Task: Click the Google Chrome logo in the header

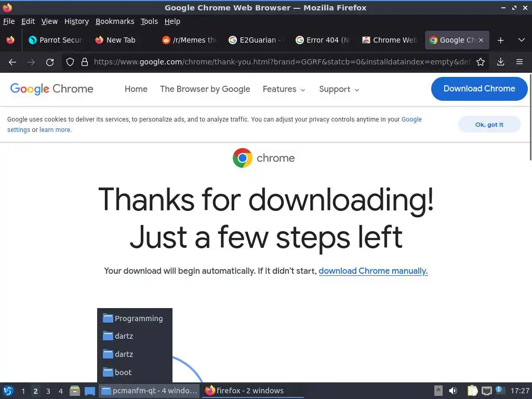Action: (51, 89)
